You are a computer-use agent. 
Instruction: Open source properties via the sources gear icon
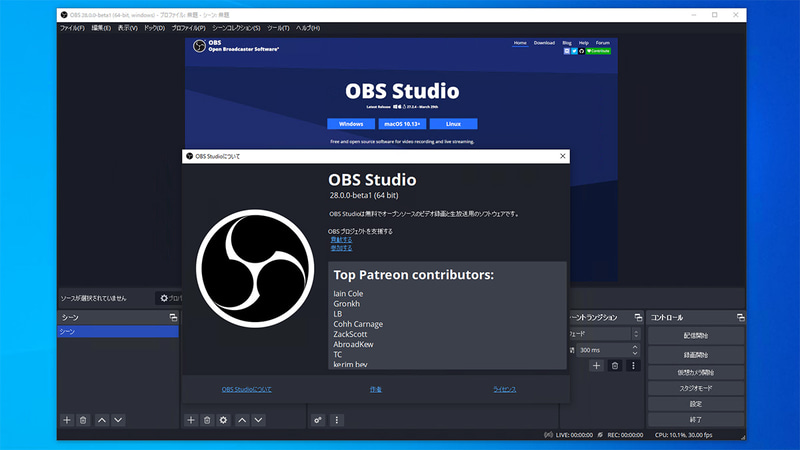point(223,420)
